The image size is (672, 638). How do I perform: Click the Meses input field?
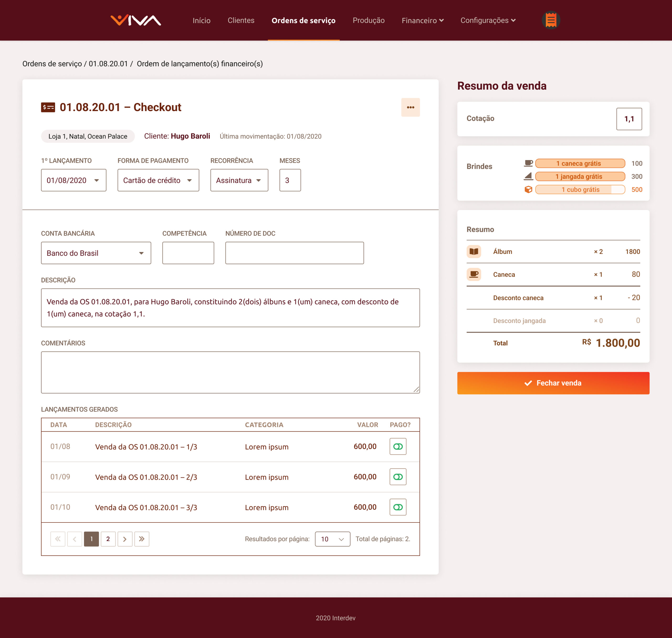click(290, 180)
